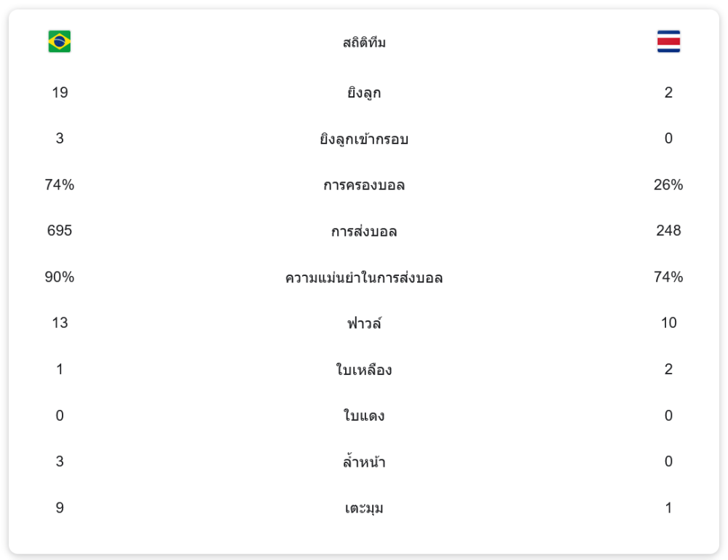Viewport: 728px width, 560px height.
Task: Select the ล้ำหน้า offsides label
Action: pyautogui.click(x=364, y=462)
